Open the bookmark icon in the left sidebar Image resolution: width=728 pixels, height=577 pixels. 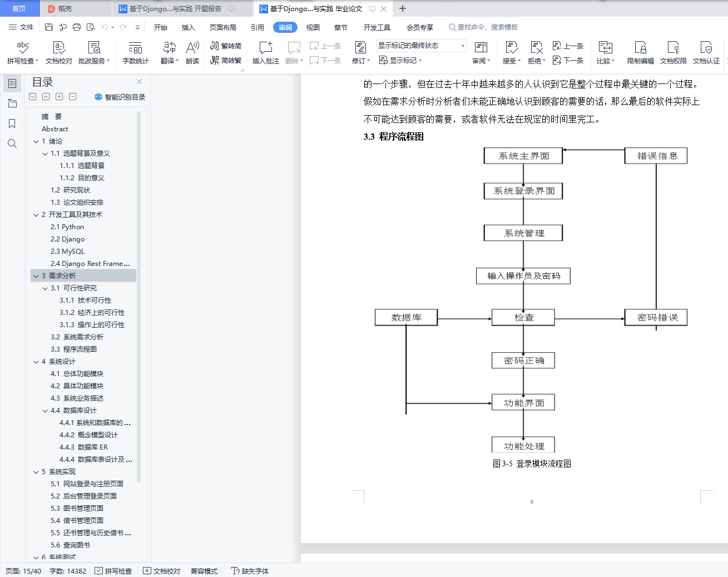pos(12,124)
